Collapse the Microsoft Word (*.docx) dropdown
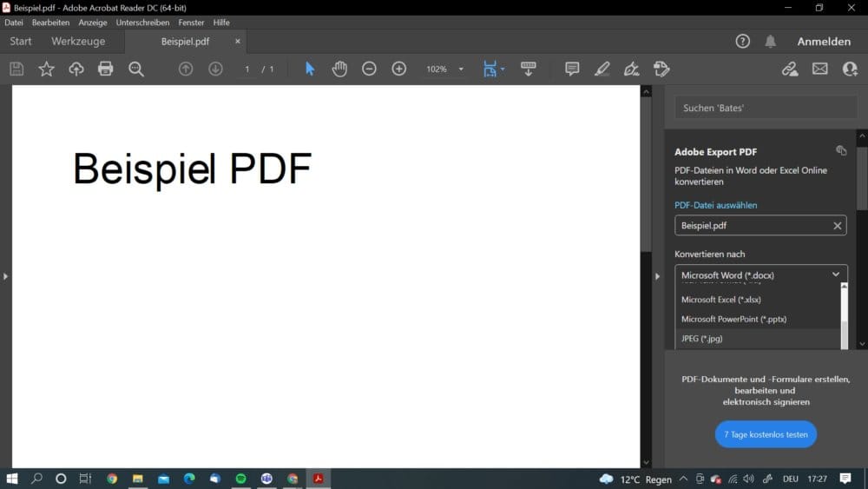 [x=835, y=274]
